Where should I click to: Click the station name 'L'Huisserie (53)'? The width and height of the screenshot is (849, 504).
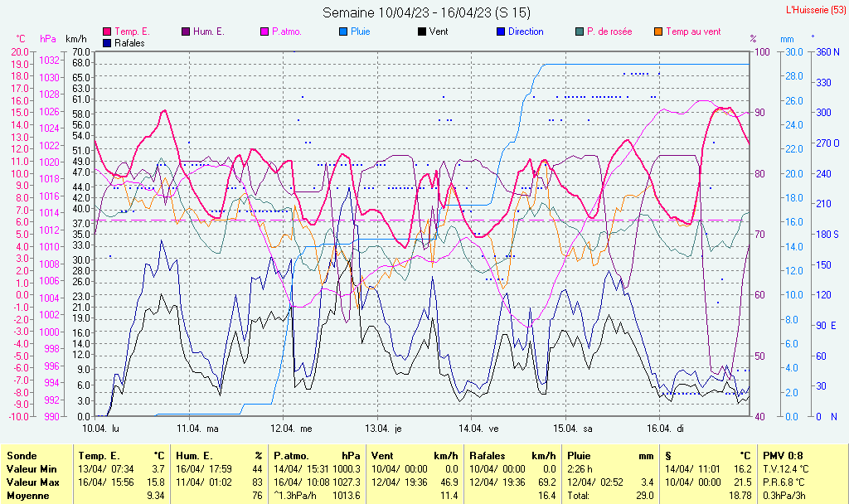[x=816, y=10]
